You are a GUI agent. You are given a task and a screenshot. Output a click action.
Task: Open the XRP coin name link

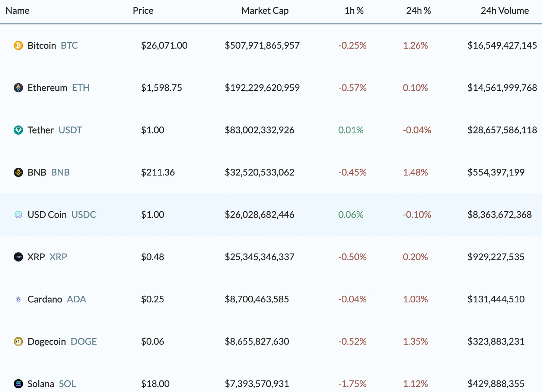36,257
